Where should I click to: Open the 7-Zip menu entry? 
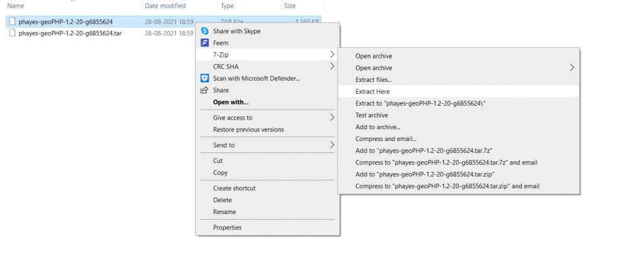click(268, 54)
